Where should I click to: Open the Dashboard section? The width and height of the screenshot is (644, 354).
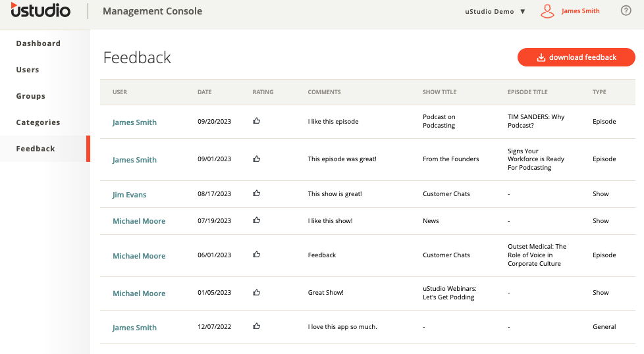[x=38, y=43]
